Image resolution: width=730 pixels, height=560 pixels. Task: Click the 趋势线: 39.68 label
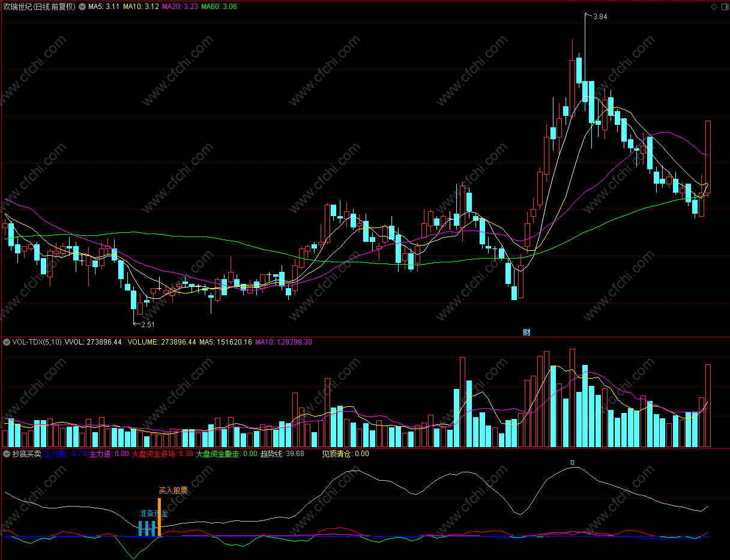[x=282, y=454]
